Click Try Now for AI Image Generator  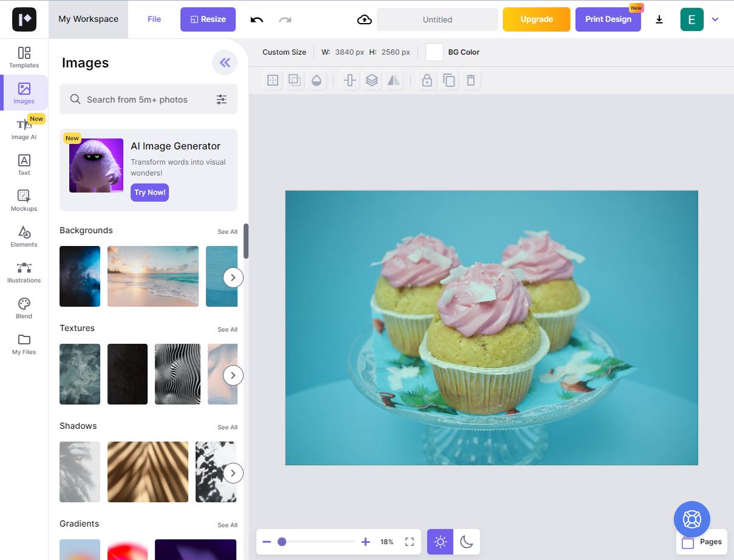point(149,192)
